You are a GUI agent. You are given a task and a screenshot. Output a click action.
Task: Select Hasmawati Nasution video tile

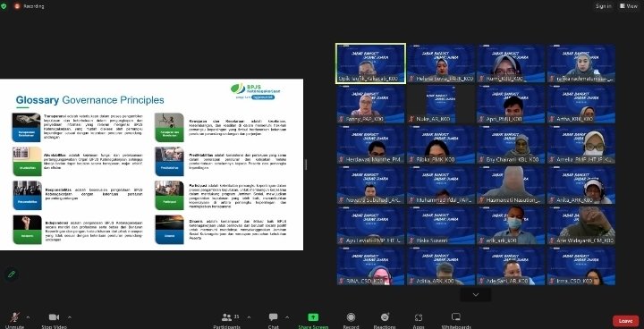(x=511, y=184)
